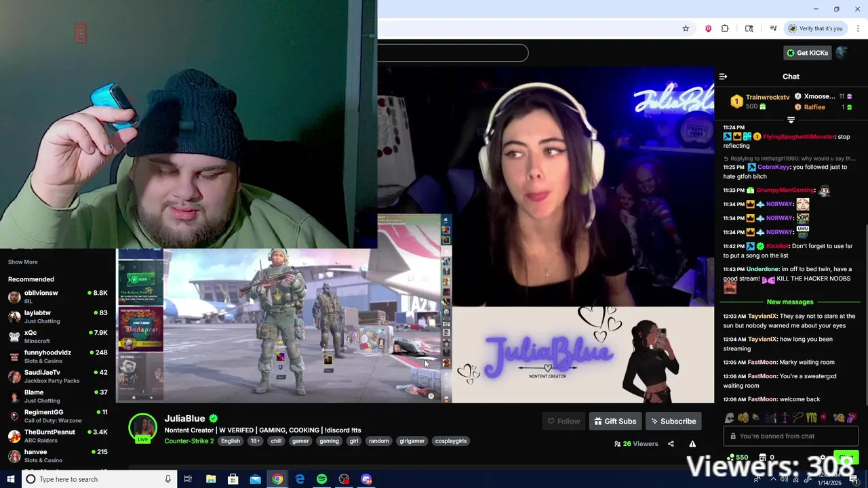Click the 26 Viewers count
The width and height of the screenshot is (868, 488).
point(636,444)
